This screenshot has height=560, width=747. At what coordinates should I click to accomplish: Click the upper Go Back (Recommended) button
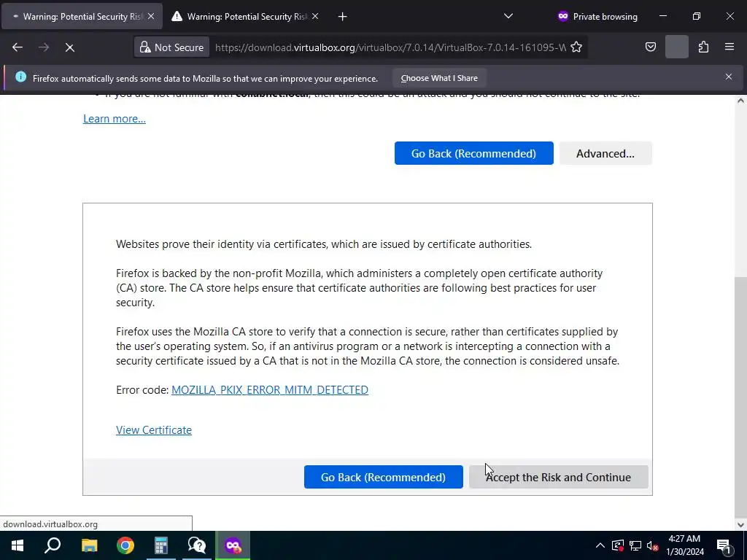click(473, 153)
